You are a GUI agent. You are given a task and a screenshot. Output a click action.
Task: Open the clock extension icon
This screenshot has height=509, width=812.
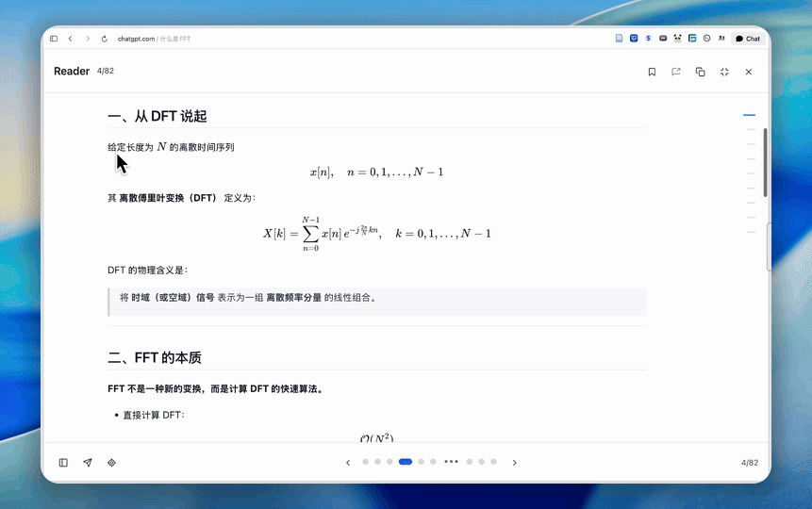pyautogui.click(x=707, y=39)
